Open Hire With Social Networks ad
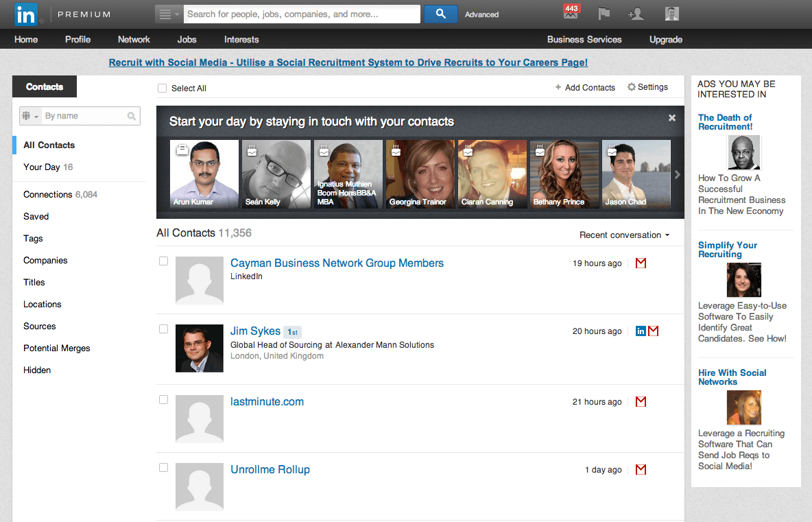Image resolution: width=812 pixels, height=522 pixels. click(x=732, y=377)
